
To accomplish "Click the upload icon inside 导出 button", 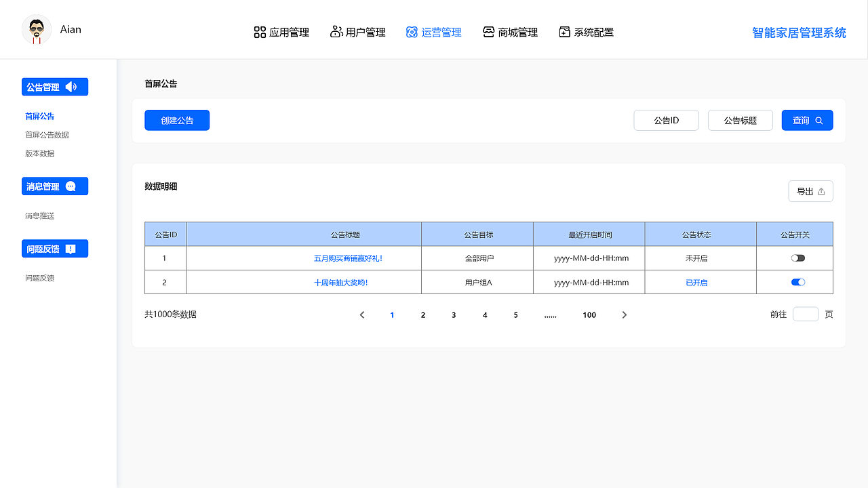I will point(821,190).
